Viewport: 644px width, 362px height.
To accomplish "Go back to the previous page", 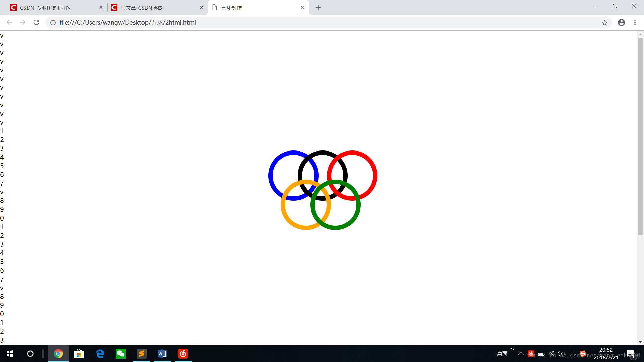I will pos(9,22).
